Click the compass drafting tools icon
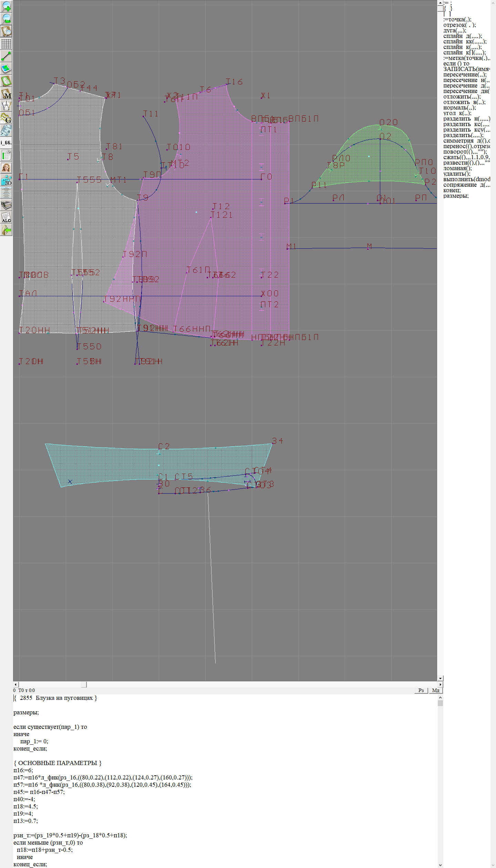Image resolution: width=496 pixels, height=868 pixels. [x=6, y=106]
